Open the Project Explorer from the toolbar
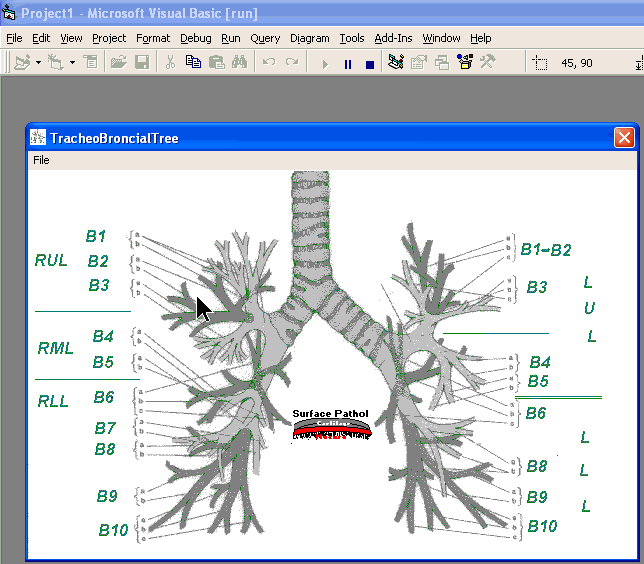The image size is (644, 564). 396,63
